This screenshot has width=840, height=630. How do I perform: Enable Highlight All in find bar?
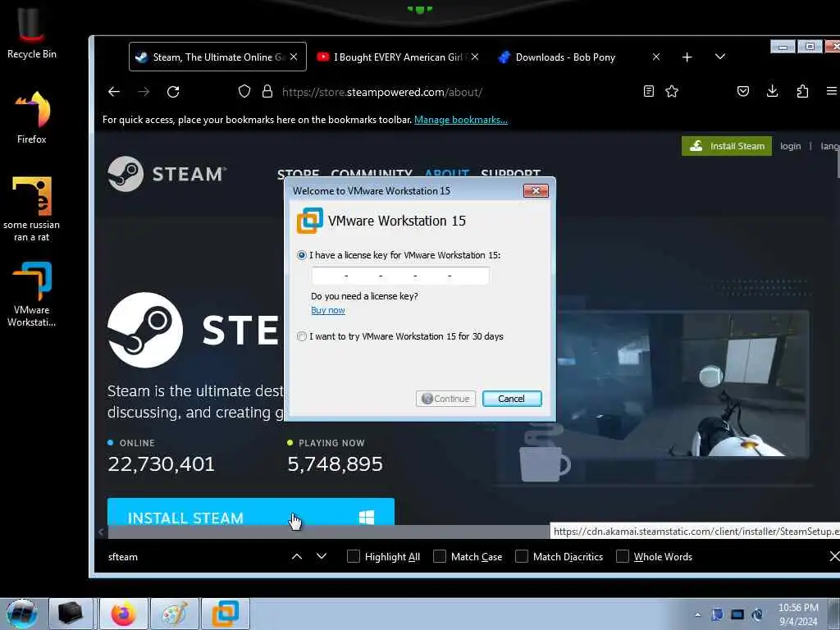[354, 557]
